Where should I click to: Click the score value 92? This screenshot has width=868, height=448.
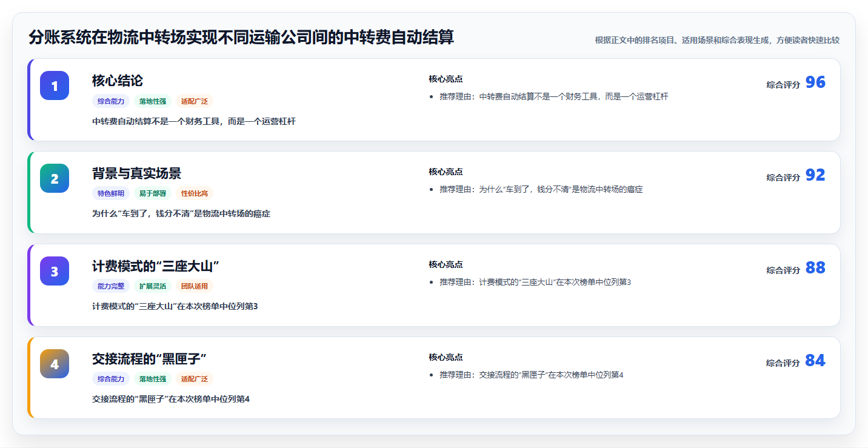[815, 175]
